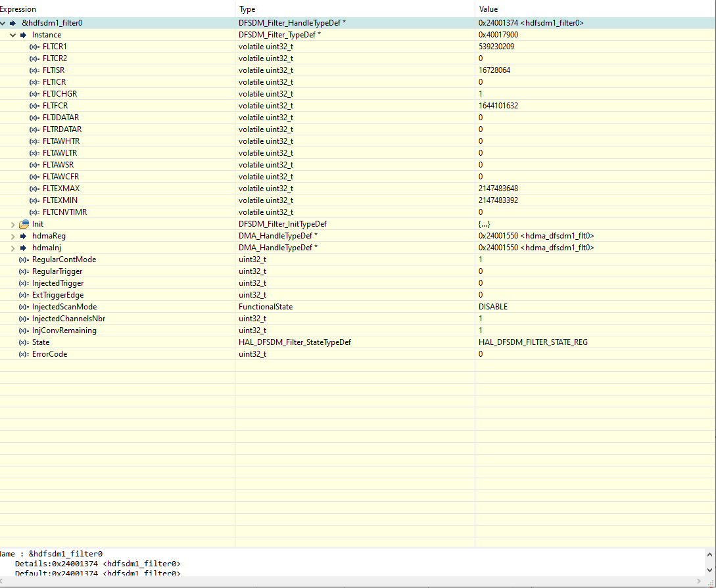Click the pointer icon next to Instance
Screen dimensions: 716x588
(23, 34)
